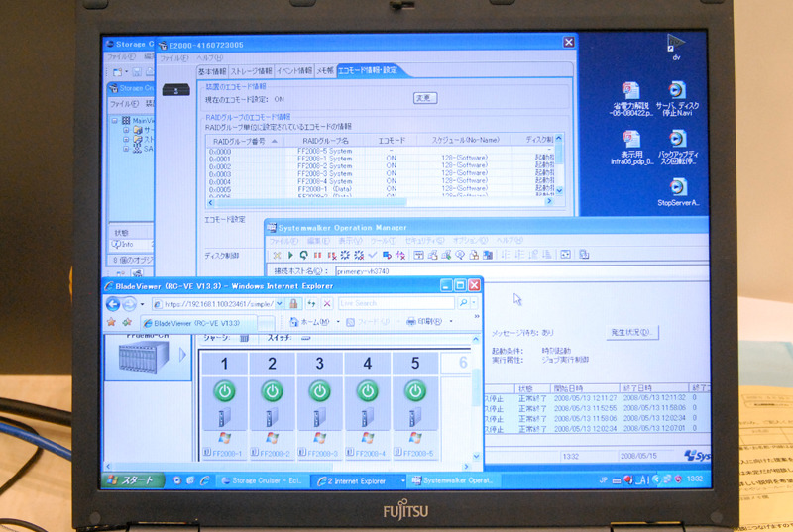Click the red pause icon in Systemwalker toolbar
Screen dimensions: 793x532
pyautogui.click(x=317, y=256)
